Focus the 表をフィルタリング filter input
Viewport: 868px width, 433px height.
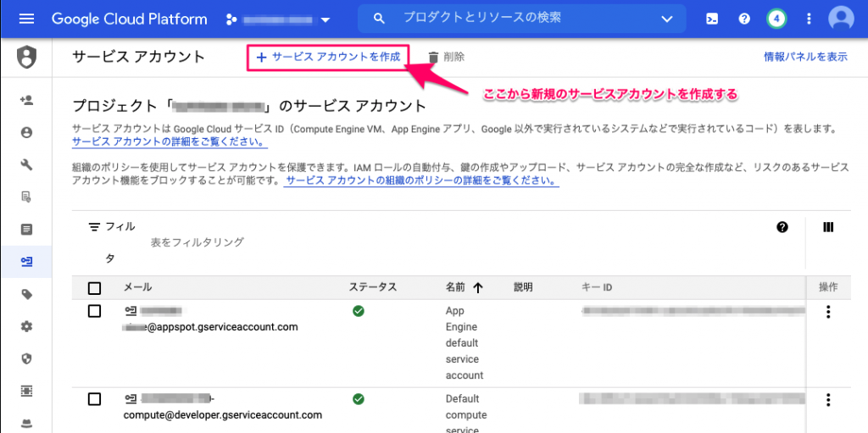(197, 242)
